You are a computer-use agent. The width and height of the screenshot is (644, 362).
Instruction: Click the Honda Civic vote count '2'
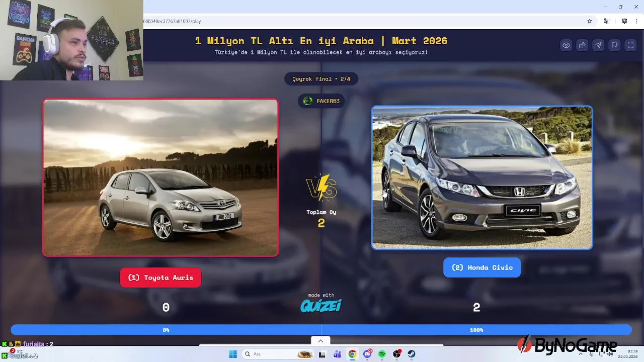[x=476, y=307]
